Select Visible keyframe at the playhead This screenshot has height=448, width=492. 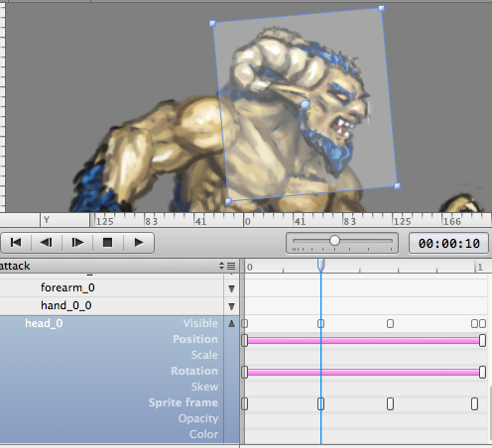(320, 323)
